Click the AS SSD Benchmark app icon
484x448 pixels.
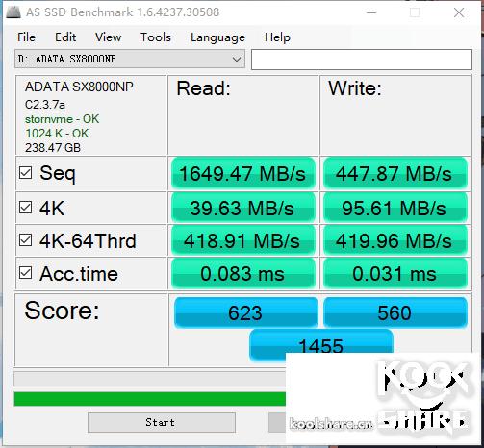click(x=13, y=12)
